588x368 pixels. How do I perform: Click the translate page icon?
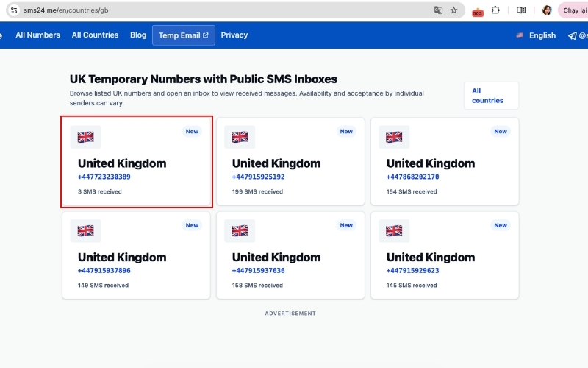tap(438, 10)
